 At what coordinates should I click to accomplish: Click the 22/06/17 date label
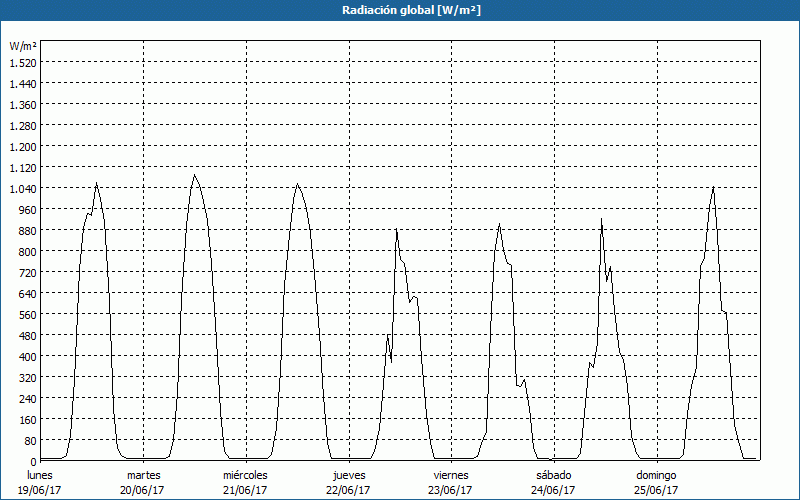pos(347,489)
